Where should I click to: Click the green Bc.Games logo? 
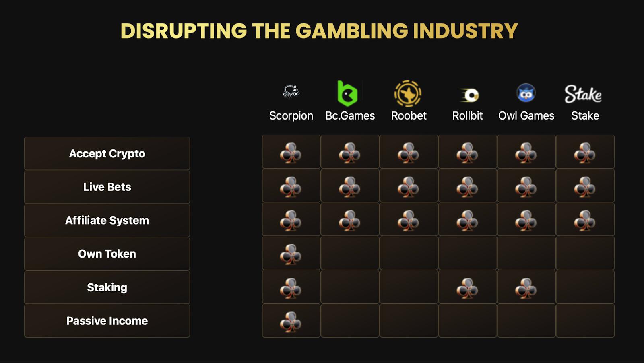347,93
